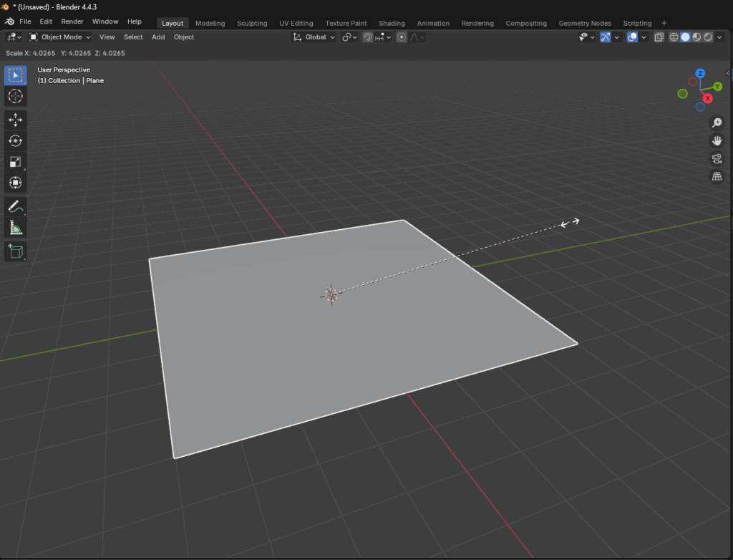
Task: Activate the Transform tool
Action: [x=16, y=183]
